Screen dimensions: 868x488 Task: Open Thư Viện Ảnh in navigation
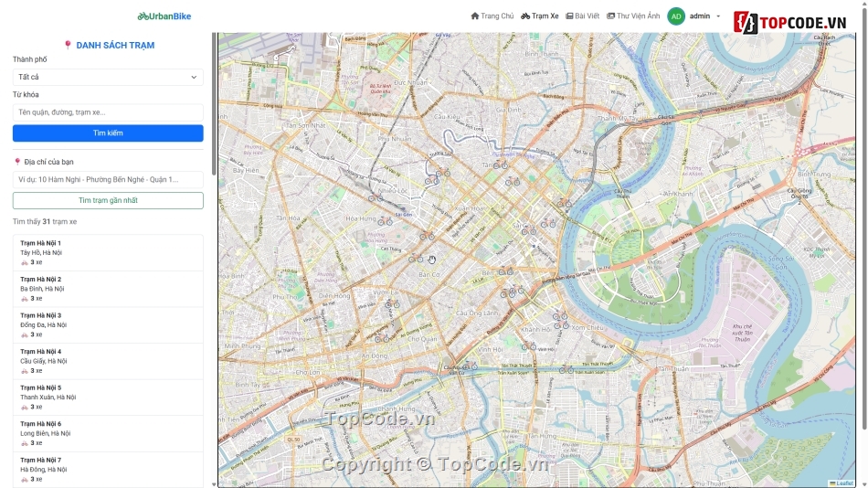tap(638, 16)
